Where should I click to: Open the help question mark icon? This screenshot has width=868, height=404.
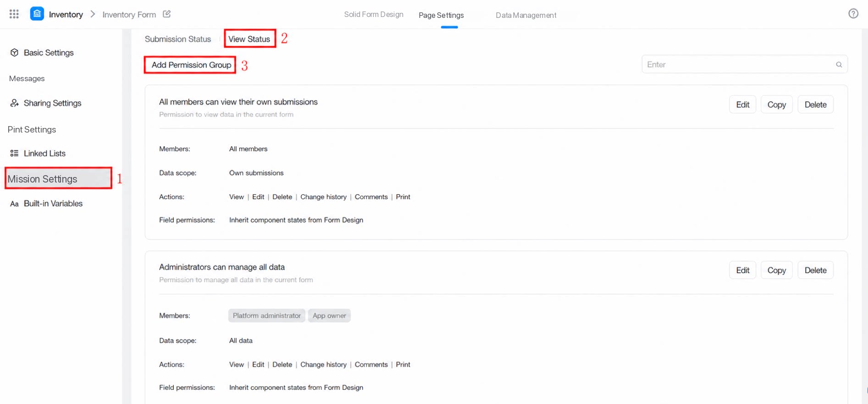[853, 14]
